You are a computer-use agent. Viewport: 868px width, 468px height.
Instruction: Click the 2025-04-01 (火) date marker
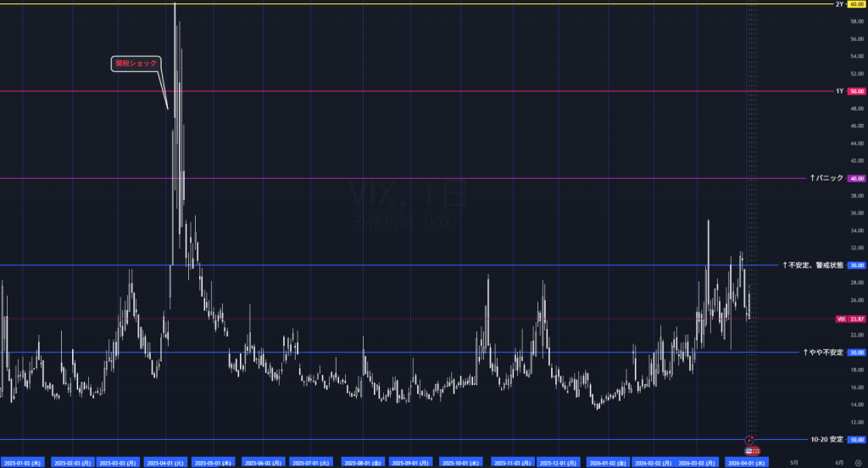pos(164,463)
